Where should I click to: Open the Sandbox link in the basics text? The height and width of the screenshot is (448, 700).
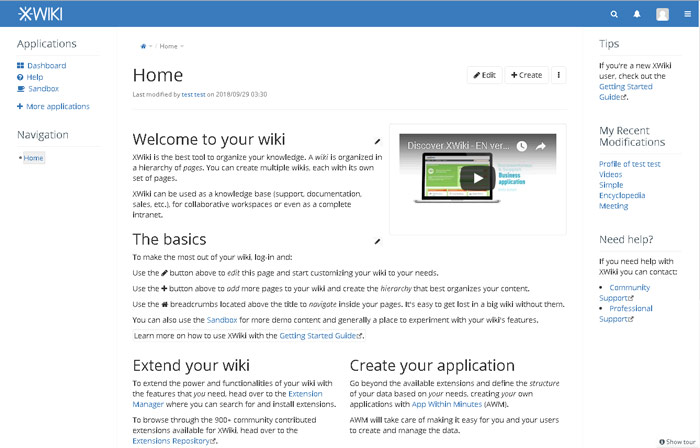[x=222, y=320]
